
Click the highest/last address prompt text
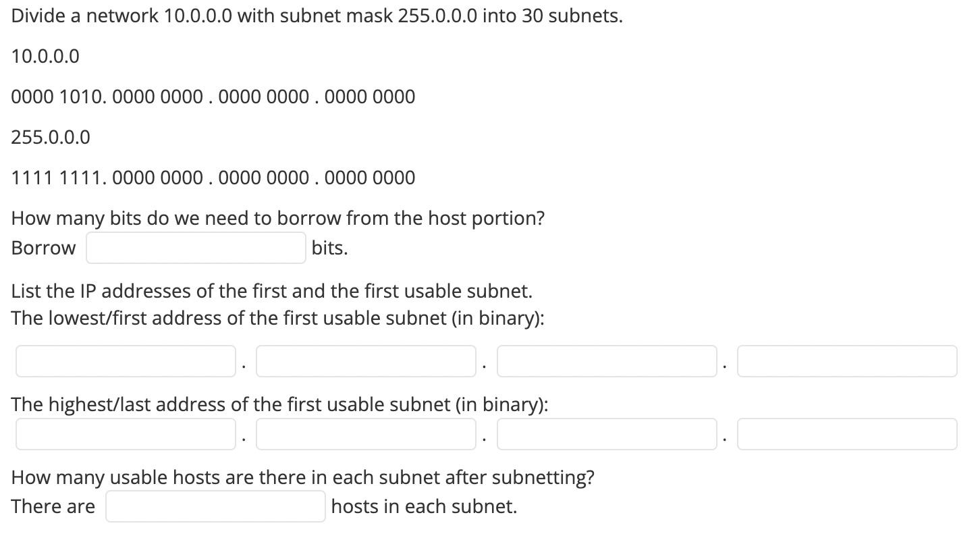279,404
